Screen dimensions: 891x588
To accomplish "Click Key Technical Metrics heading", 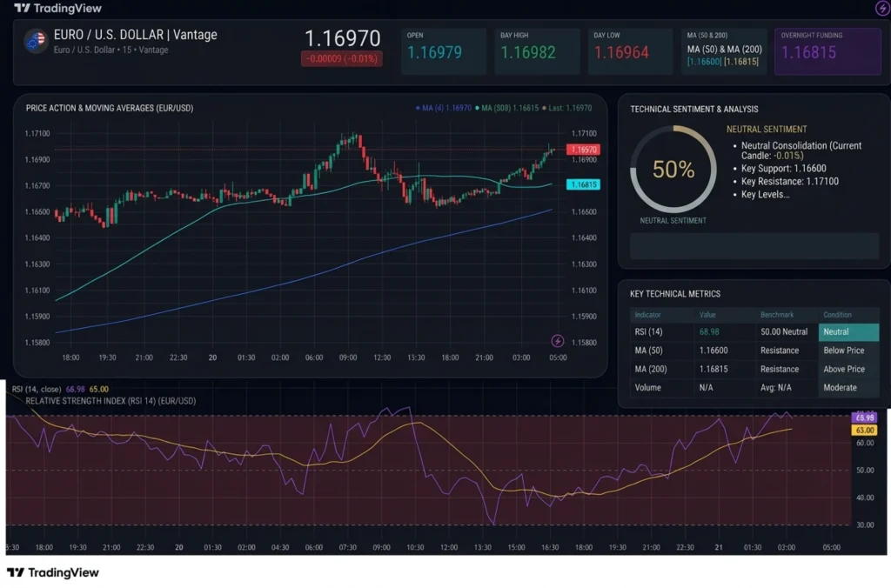I will pos(675,294).
